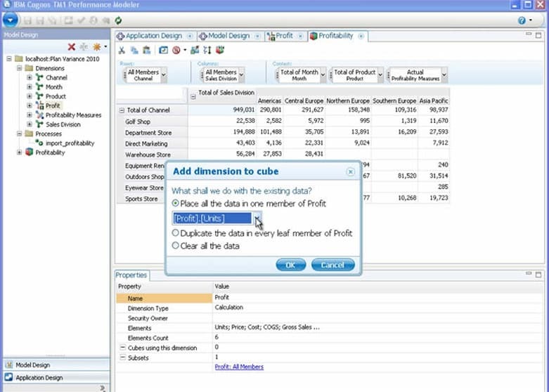Image resolution: width=549 pixels, height=392 pixels.
Task: Click the paste icon in cube toolbar
Action: pyautogui.click(x=146, y=50)
